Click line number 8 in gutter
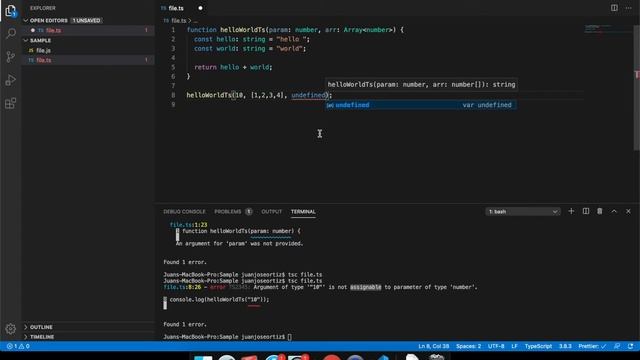Screen dimensions: 640x360 point(173,95)
